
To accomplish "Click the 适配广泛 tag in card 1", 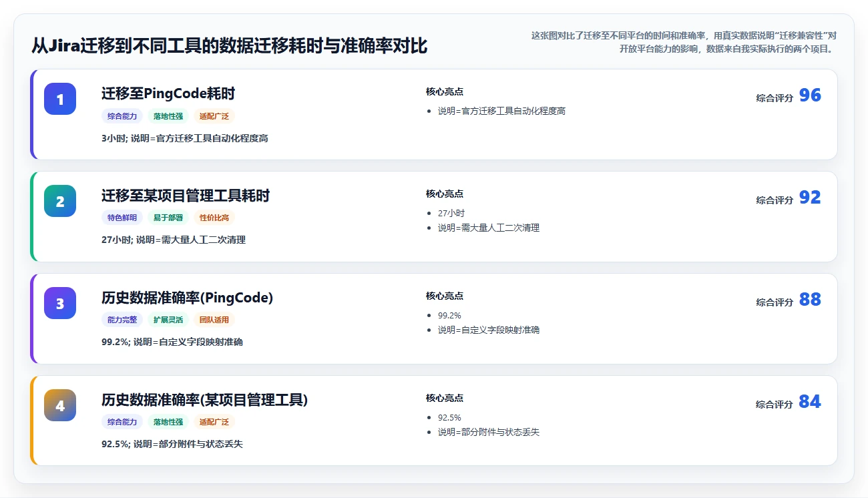I will click(214, 116).
